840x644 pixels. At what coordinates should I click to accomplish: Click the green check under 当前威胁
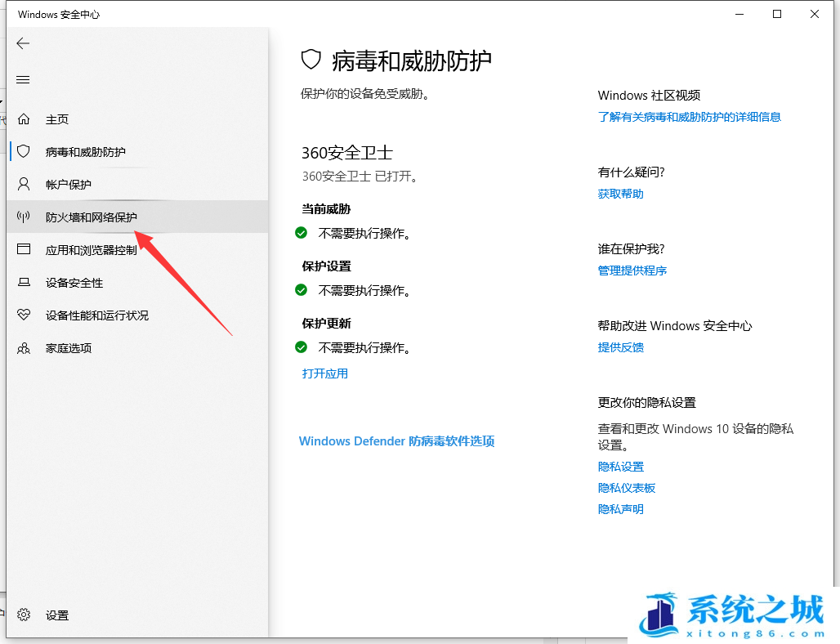(x=301, y=233)
